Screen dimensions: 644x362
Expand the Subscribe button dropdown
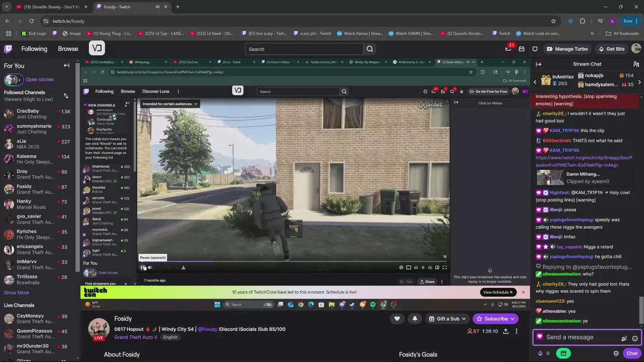(x=513, y=319)
